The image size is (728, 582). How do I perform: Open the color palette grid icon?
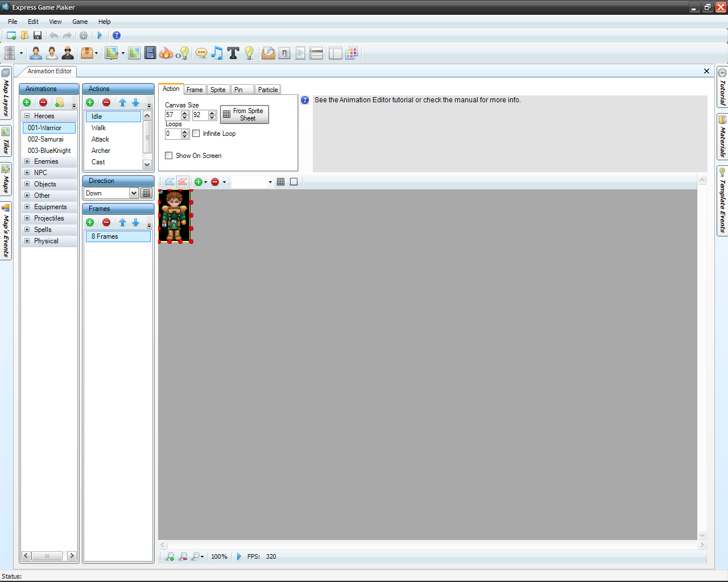(351, 53)
